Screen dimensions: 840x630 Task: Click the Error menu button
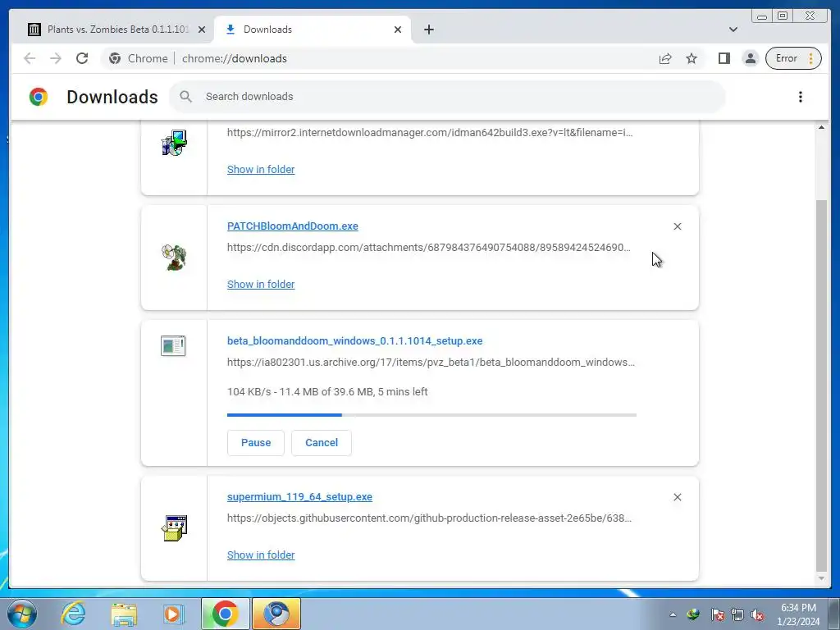(x=793, y=58)
